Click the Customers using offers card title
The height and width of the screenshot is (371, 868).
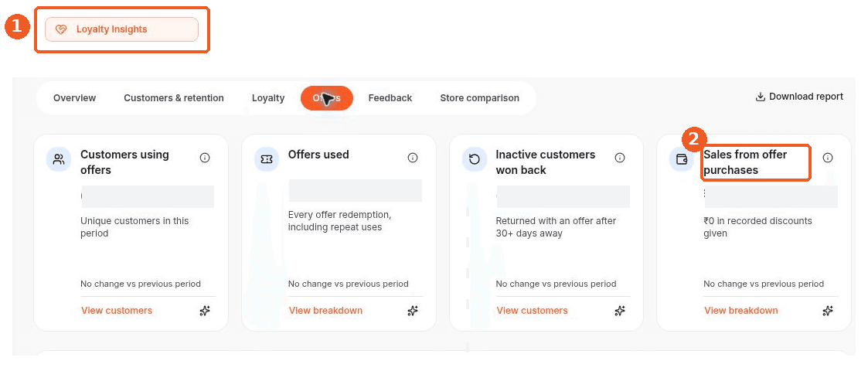point(124,162)
